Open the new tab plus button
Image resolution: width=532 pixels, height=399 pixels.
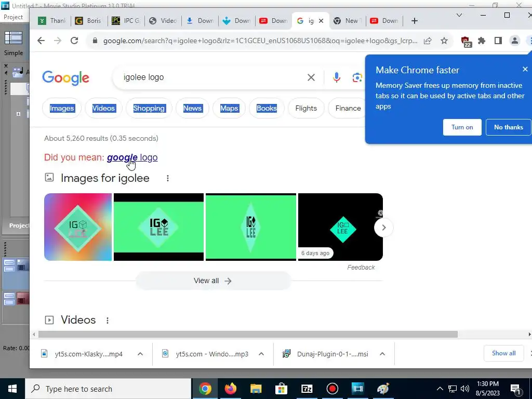pos(414,21)
